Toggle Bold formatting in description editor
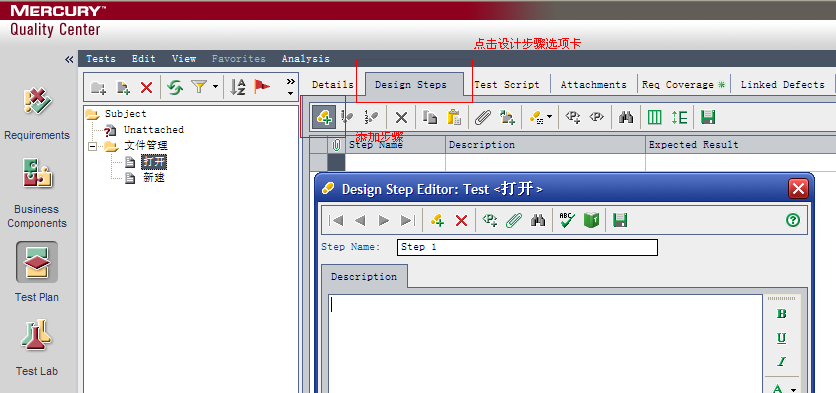 (782, 314)
